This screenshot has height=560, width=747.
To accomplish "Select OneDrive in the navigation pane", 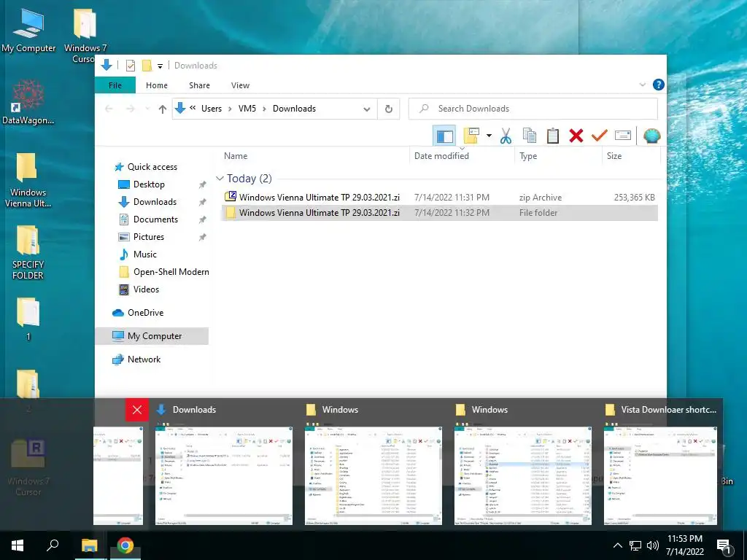I will [145, 313].
